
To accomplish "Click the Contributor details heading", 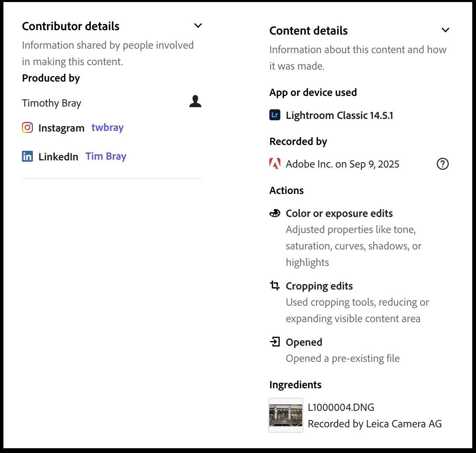I will click(71, 26).
